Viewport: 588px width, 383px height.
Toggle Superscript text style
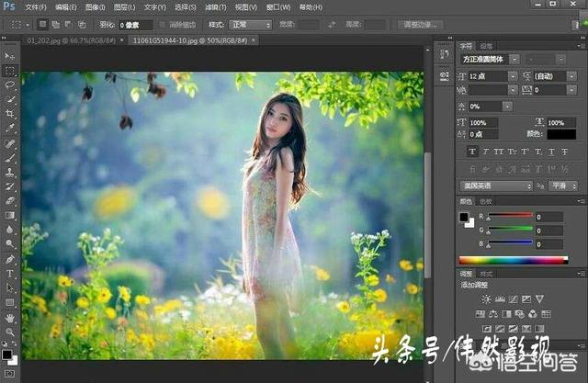click(525, 152)
